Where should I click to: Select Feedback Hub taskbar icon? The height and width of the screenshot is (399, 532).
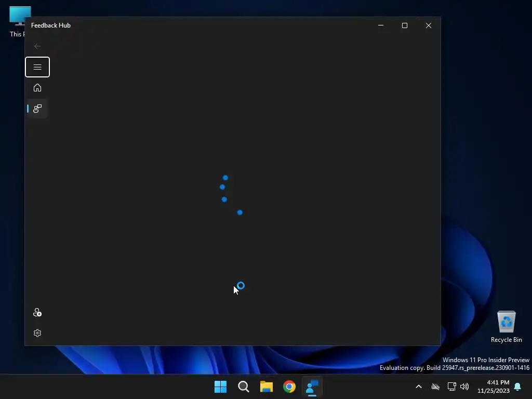pyautogui.click(x=312, y=387)
